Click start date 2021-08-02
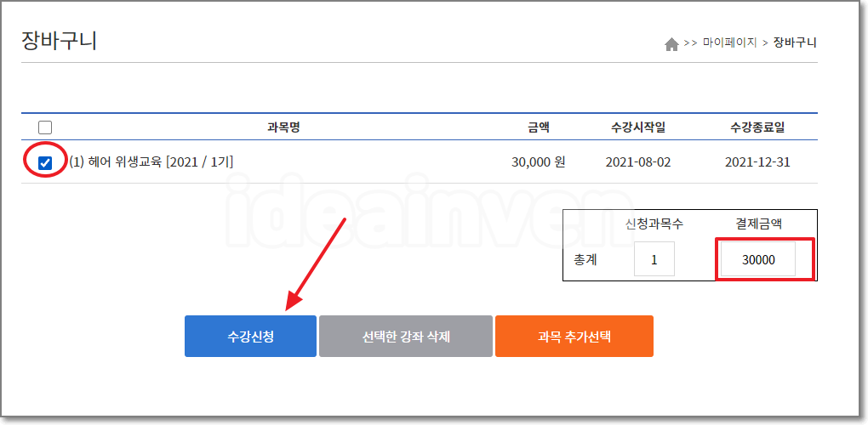This screenshot has width=868, height=425. tap(637, 162)
